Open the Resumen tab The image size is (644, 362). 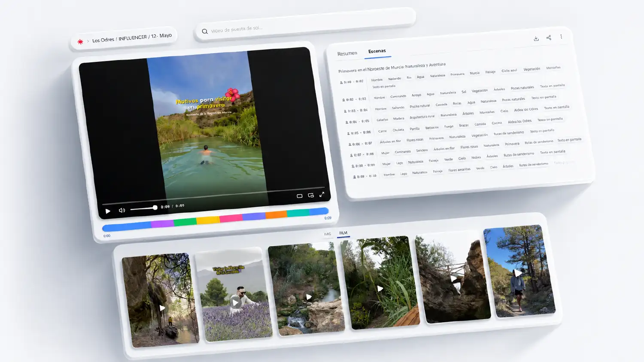(347, 54)
